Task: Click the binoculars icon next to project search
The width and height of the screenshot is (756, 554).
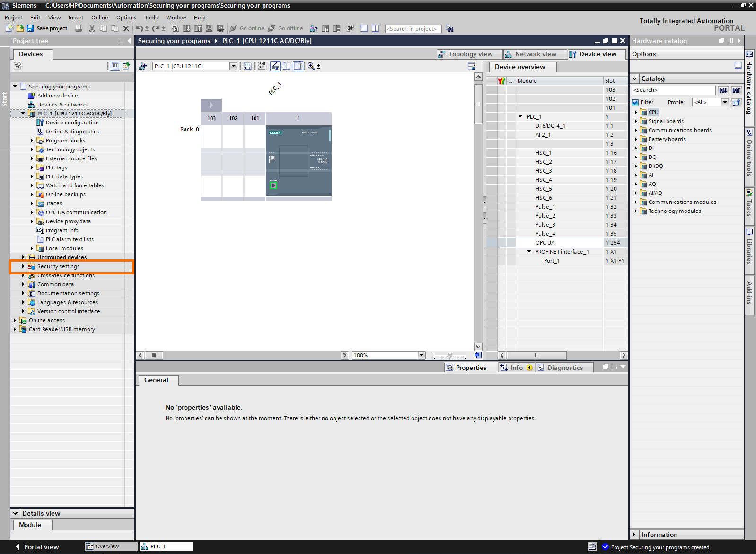Action: 449,29
